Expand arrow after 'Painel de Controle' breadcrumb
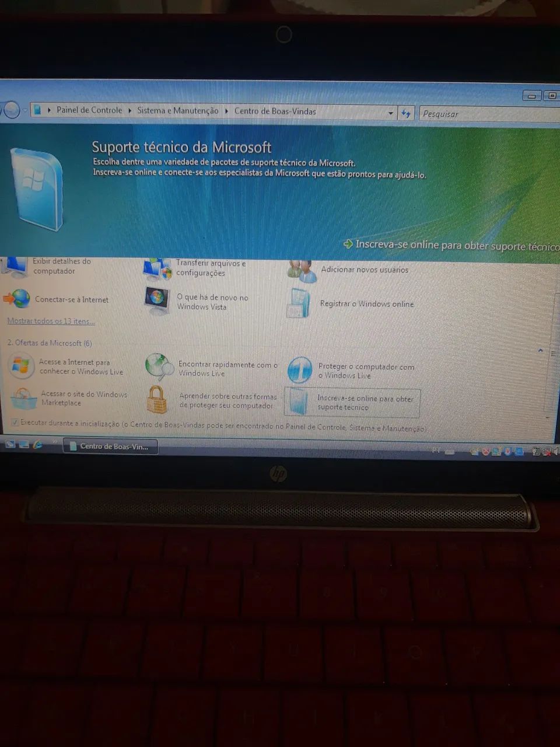Viewport: 560px width, 747px height. point(129,110)
